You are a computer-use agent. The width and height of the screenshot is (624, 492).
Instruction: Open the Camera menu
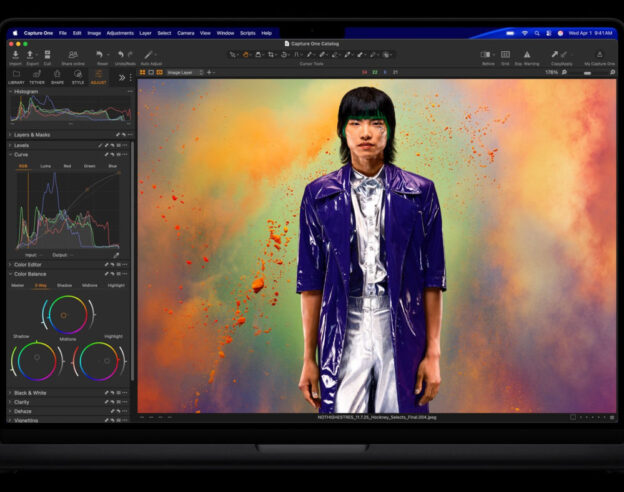point(185,33)
